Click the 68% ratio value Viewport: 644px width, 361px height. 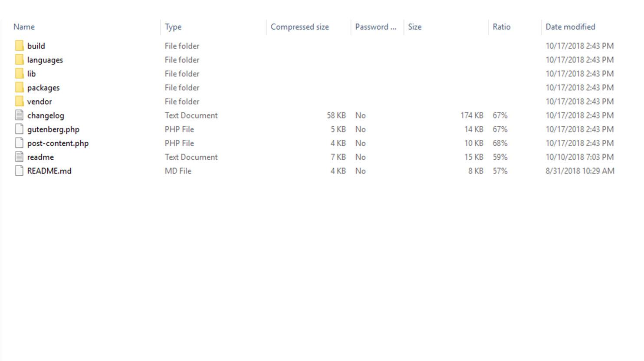500,143
